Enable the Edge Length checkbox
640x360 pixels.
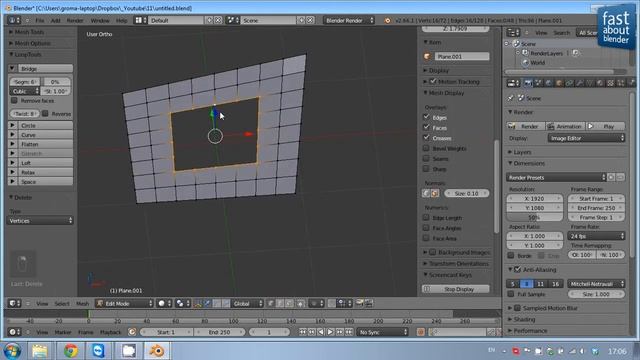427,218
